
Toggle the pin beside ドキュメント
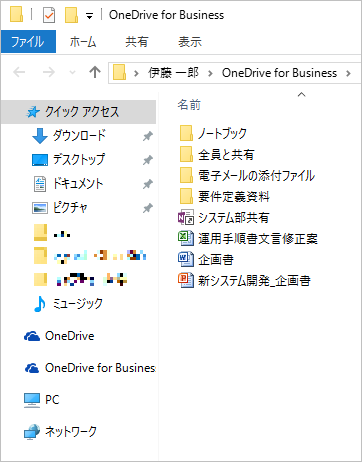148,184
